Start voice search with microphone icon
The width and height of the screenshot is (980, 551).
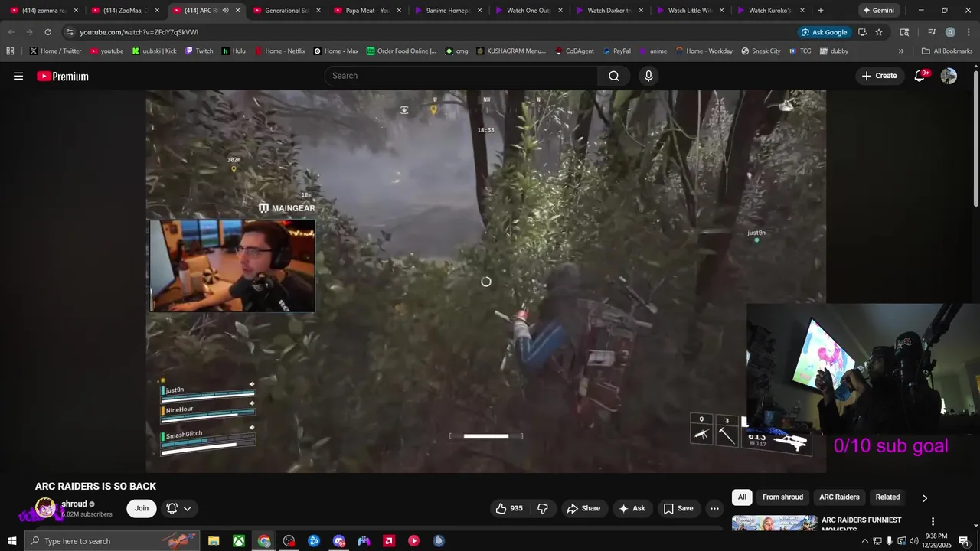point(648,76)
